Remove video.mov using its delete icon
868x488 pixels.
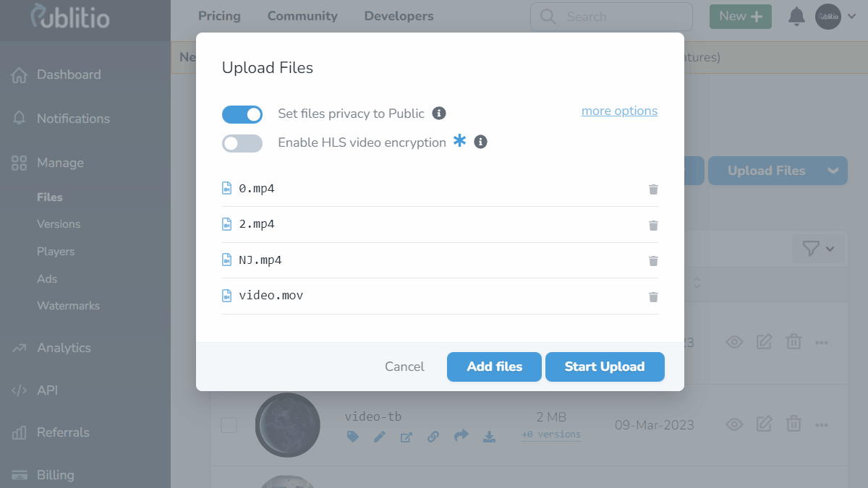tap(653, 296)
